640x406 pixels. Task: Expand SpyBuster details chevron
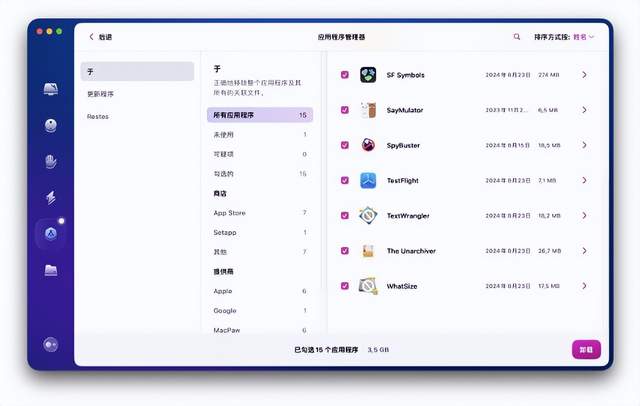coord(584,145)
